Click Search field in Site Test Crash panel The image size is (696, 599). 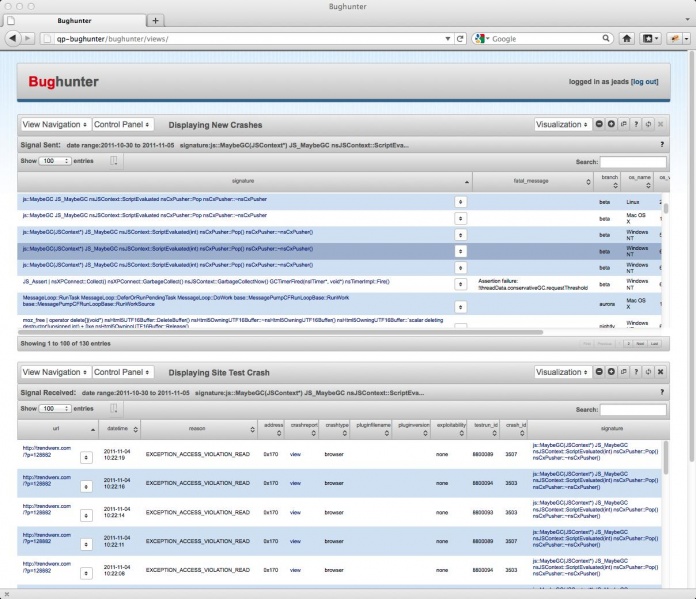click(x=633, y=410)
